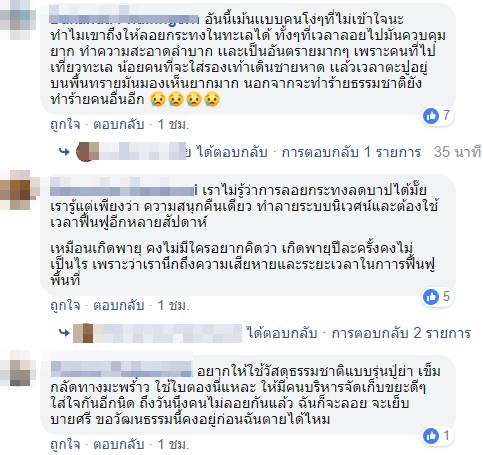Open second commenter's blurred profile picture
This screenshot has width=483, height=455.
pyautogui.click(x=20, y=190)
